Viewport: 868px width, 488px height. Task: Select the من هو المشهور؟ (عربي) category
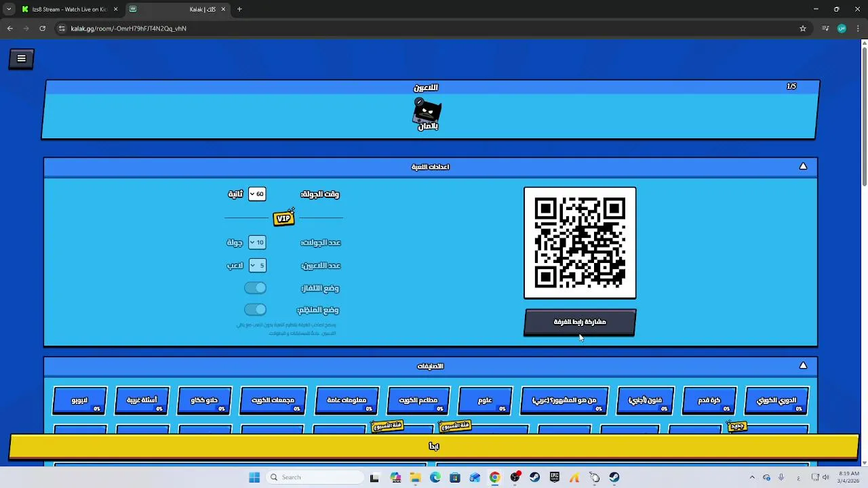click(x=564, y=401)
